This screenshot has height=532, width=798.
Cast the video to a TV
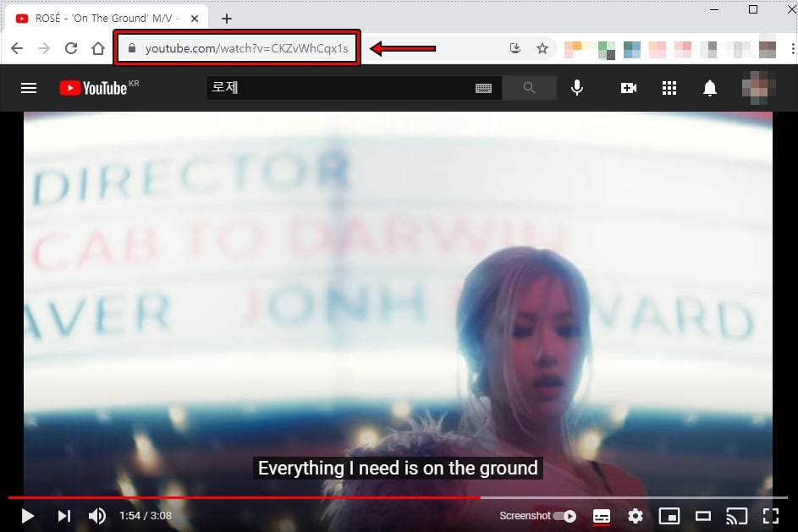click(x=736, y=516)
